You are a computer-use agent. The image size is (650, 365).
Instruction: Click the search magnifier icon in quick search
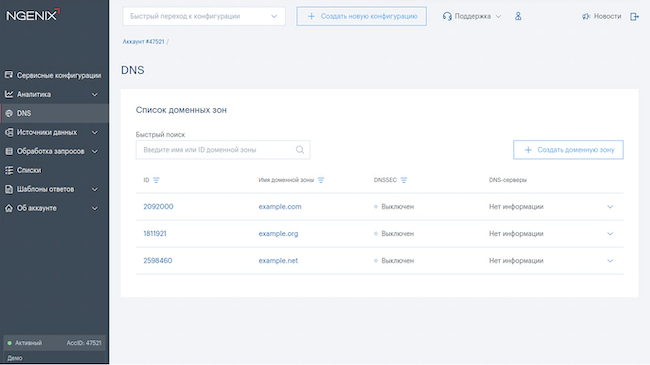300,150
